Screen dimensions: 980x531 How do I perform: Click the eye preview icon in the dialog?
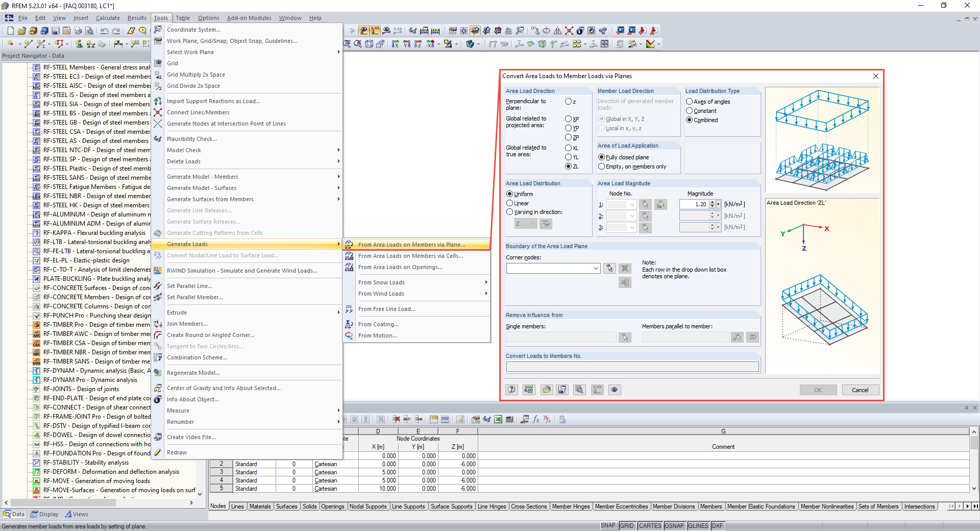pos(614,390)
